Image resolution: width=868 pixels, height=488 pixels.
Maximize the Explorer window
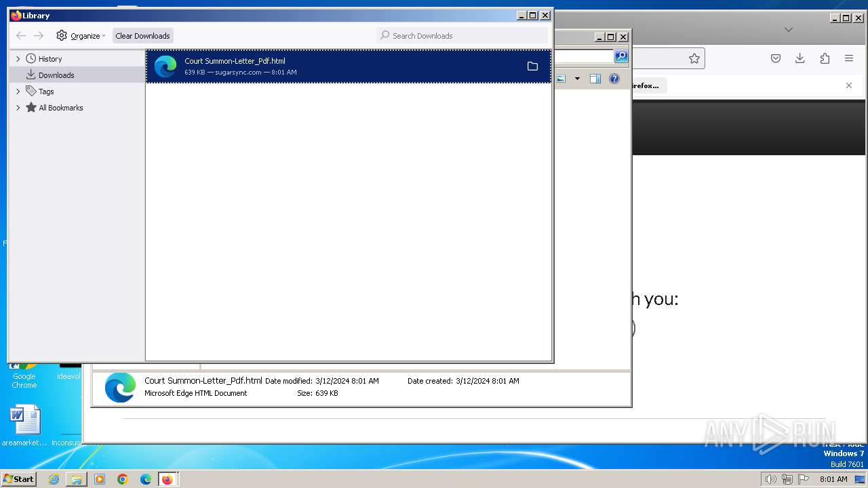pyautogui.click(x=611, y=37)
